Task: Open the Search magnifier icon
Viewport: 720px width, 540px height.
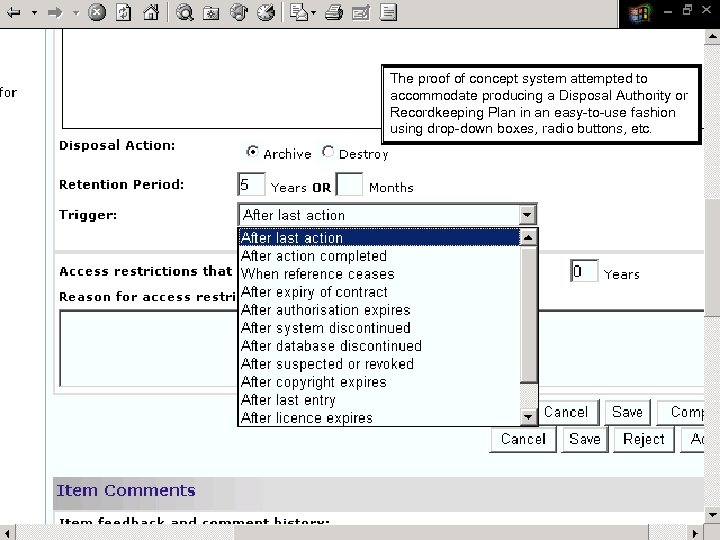Action: tap(185, 12)
